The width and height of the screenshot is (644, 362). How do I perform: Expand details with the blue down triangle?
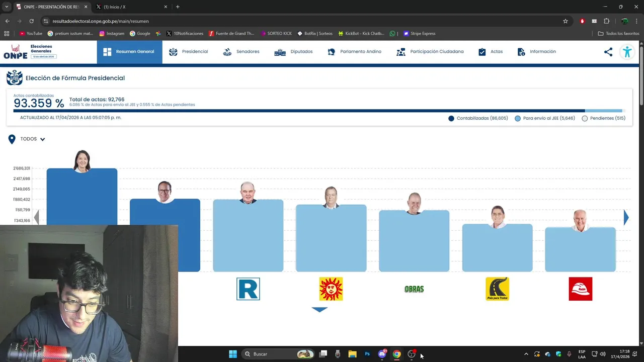click(x=319, y=310)
